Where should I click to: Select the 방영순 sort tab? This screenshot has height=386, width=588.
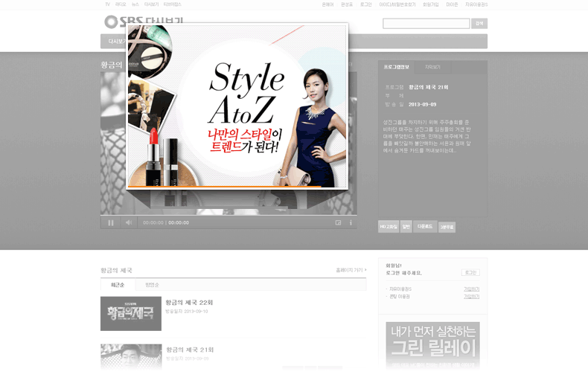[x=153, y=285]
